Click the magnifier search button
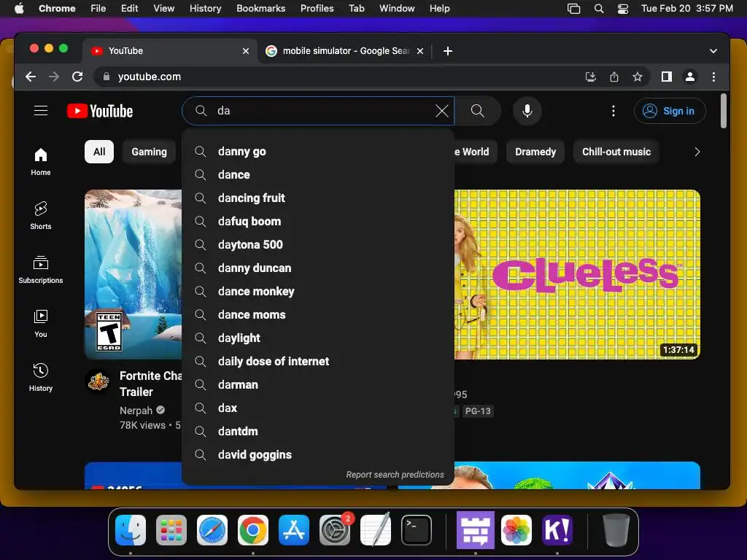Viewport: 747px width, 560px height. pos(477,111)
